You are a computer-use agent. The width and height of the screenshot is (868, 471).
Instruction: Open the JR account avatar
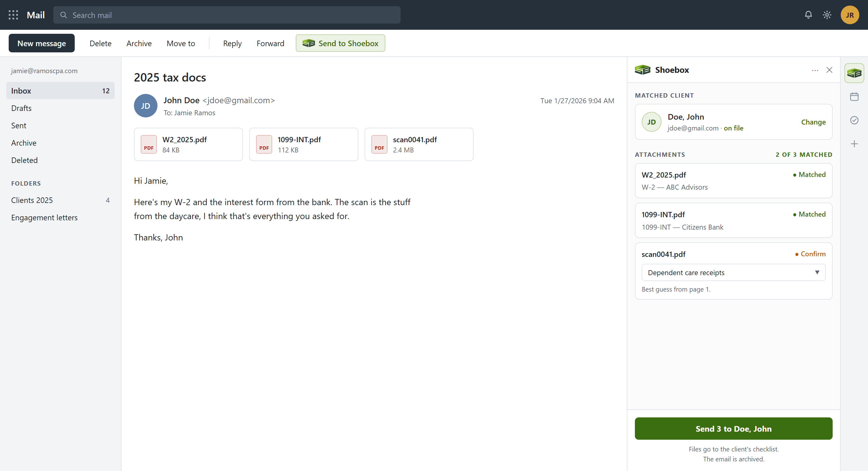pos(849,15)
